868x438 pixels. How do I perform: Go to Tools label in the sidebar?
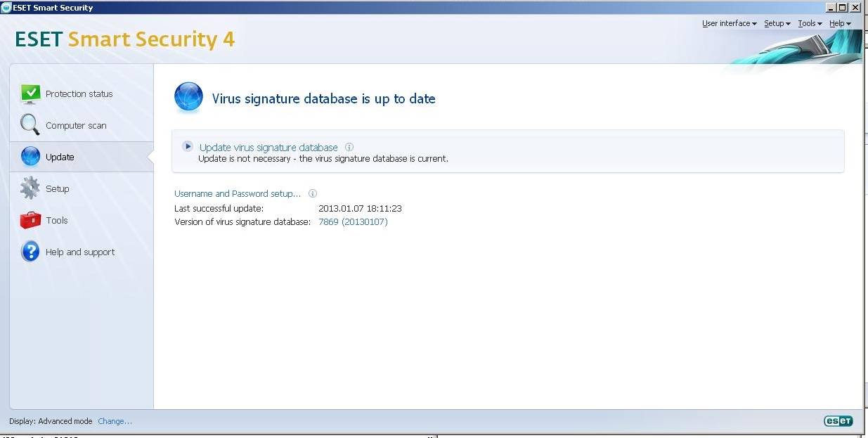(57, 221)
